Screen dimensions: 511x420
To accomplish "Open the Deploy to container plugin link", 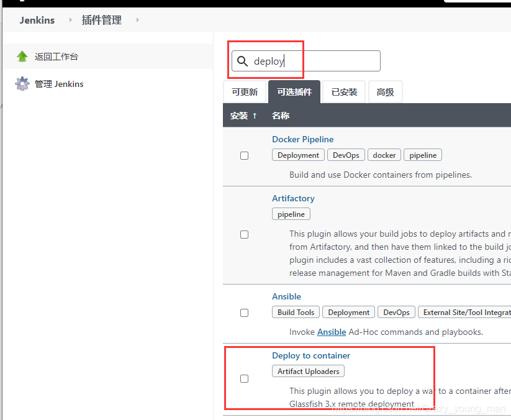I will coord(311,355).
